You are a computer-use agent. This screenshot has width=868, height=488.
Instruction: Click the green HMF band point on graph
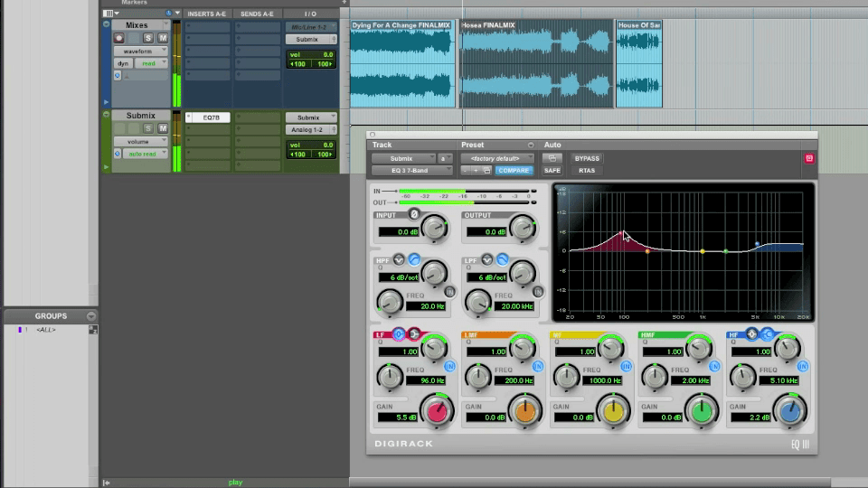[x=726, y=251]
